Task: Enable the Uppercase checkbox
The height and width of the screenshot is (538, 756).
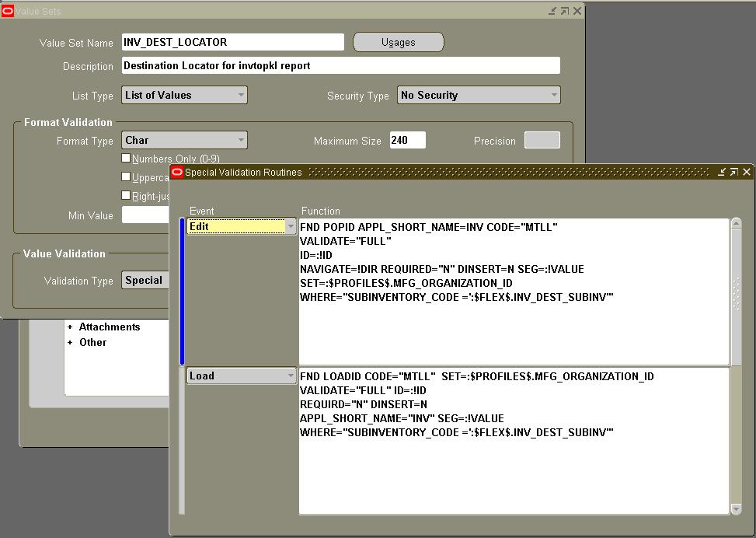Action: pos(126,177)
